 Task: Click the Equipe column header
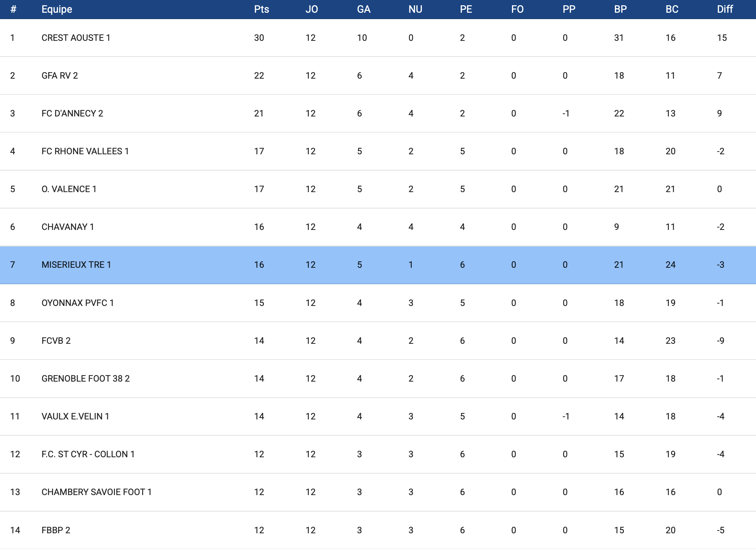[57, 9]
